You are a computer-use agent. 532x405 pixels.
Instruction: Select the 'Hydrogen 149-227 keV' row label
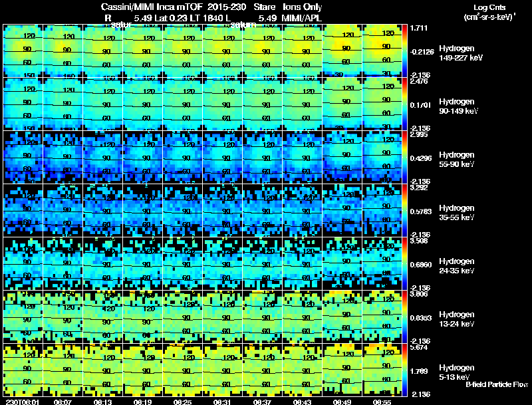tap(461, 53)
